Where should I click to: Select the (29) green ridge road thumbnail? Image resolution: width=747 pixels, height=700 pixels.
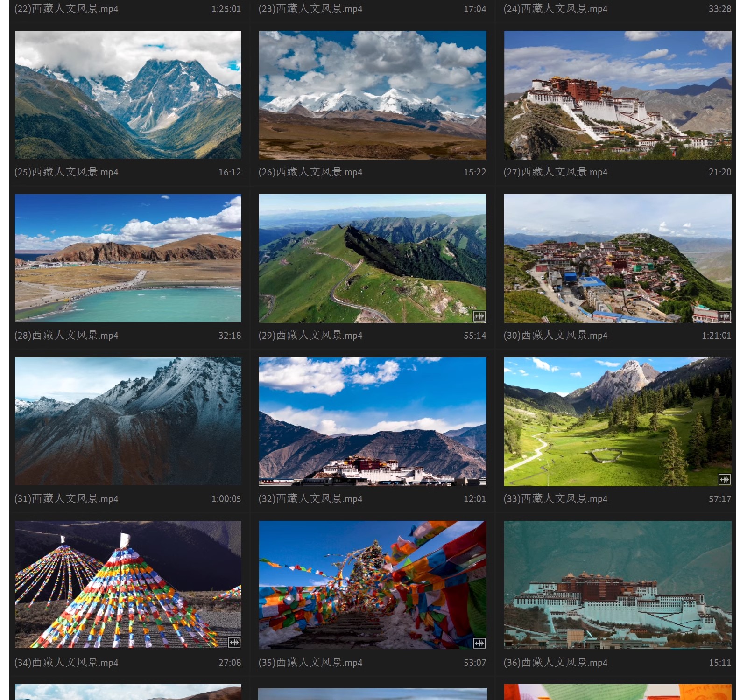coord(373,259)
